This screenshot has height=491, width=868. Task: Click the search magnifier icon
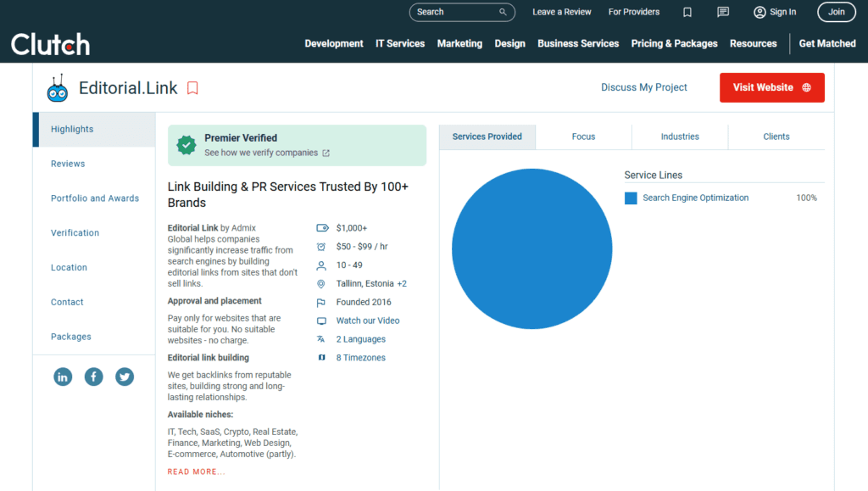point(503,12)
